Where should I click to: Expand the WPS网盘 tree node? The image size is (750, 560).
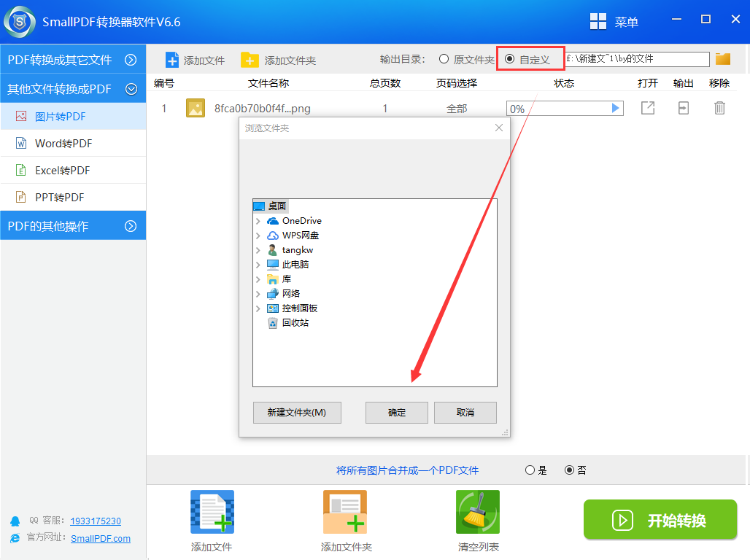tap(258, 236)
